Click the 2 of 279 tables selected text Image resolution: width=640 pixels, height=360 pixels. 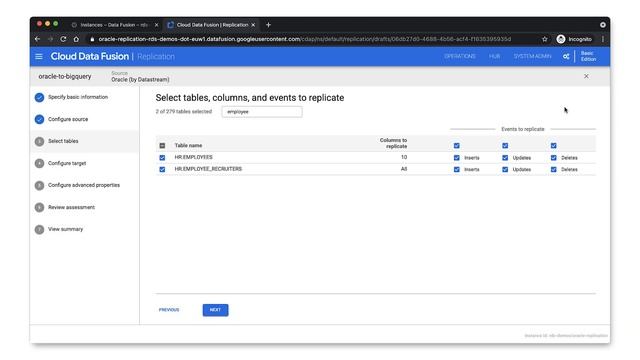tap(184, 111)
